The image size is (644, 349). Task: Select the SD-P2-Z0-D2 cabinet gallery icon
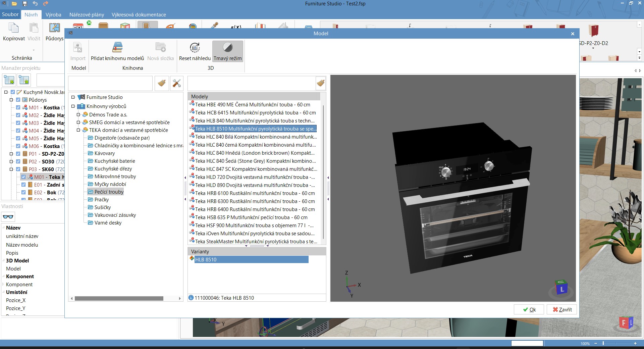(x=593, y=31)
